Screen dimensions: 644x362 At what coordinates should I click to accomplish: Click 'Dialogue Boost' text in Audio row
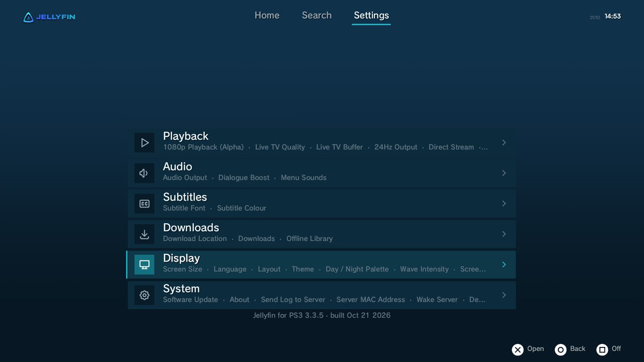pos(244,177)
